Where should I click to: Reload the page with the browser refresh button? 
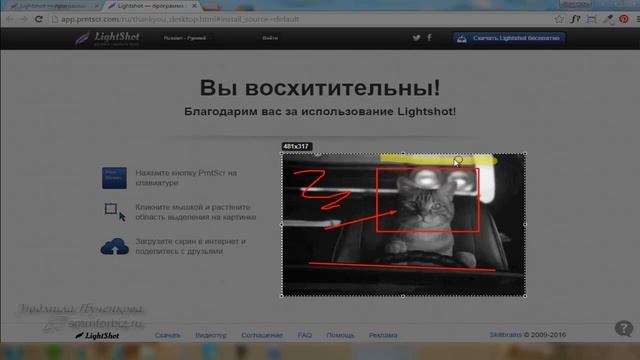[38, 19]
